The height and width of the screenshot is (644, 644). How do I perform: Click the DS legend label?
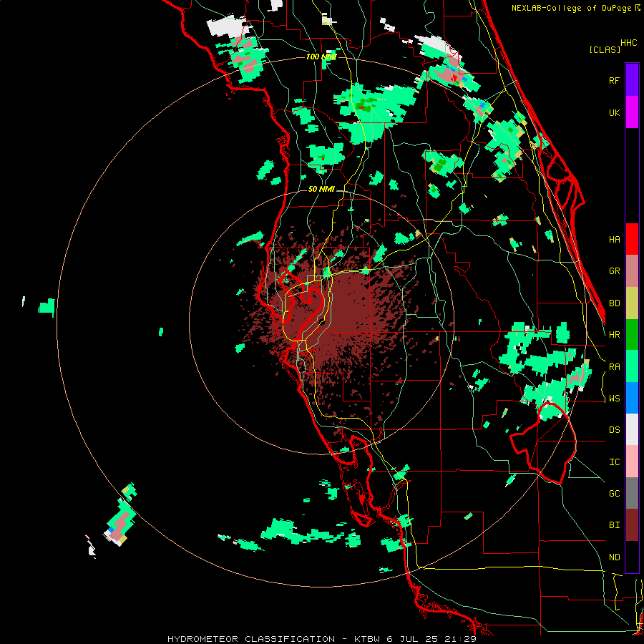(x=614, y=430)
